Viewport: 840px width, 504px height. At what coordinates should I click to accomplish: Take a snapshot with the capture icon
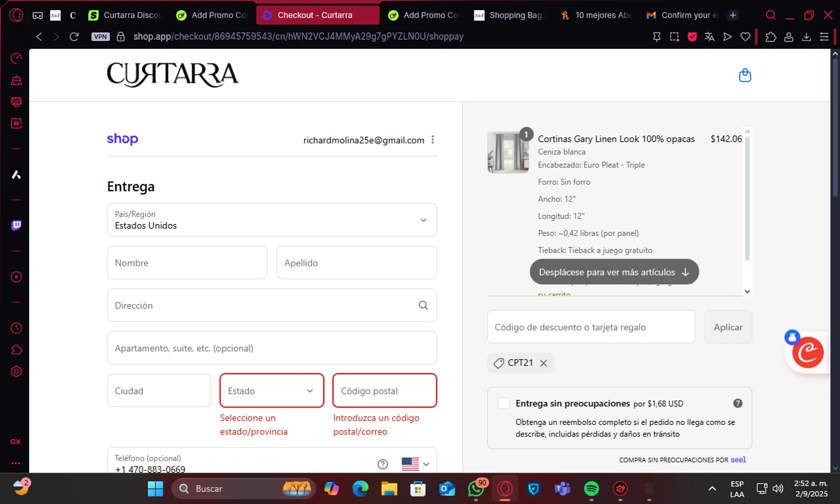point(674,36)
